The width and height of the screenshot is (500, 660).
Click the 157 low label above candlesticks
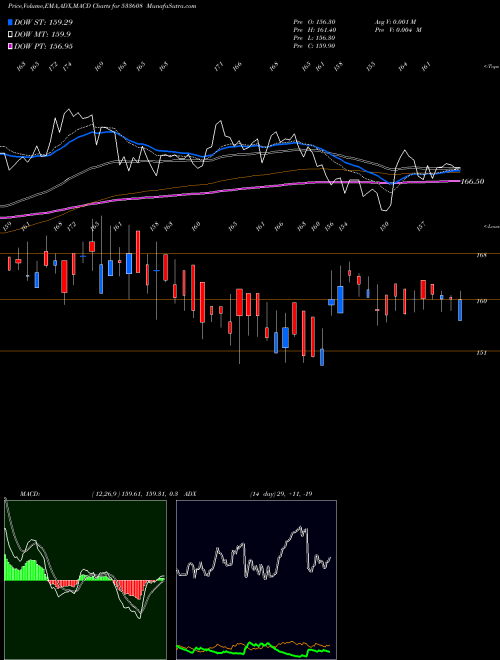pos(421,226)
